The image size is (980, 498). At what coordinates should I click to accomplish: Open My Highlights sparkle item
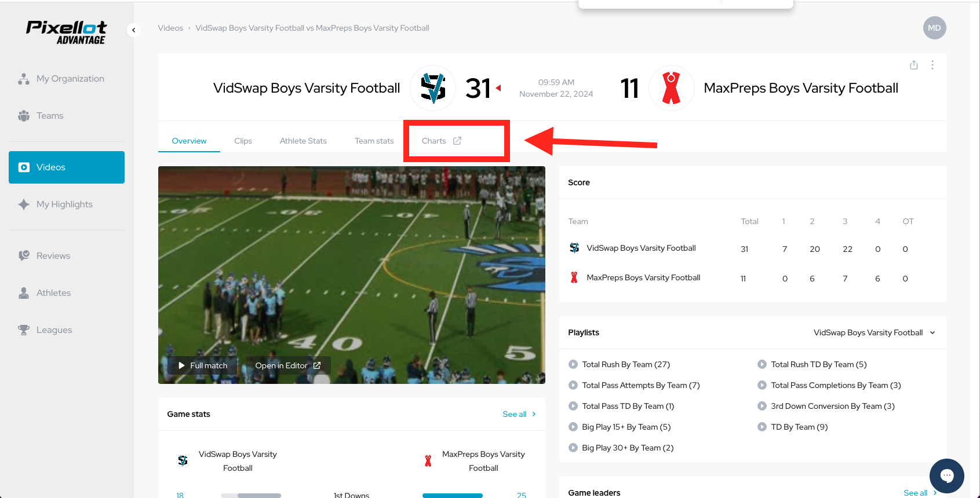pyautogui.click(x=67, y=204)
